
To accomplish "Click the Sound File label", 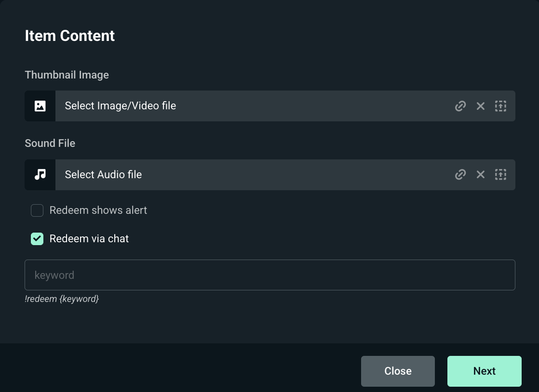I will click(50, 143).
